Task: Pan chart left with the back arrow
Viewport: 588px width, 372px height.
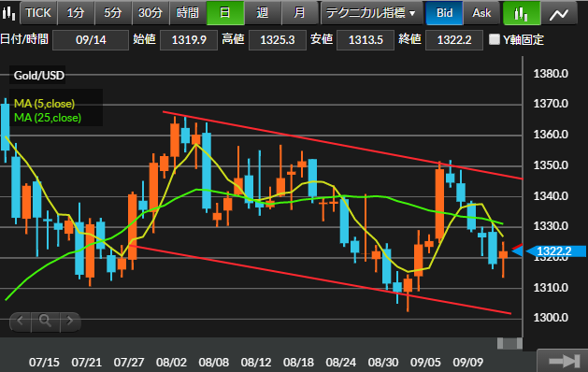Action: (x=21, y=321)
